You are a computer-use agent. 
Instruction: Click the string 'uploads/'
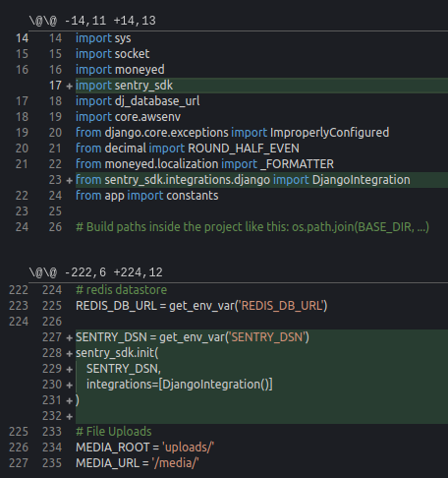click(x=188, y=448)
